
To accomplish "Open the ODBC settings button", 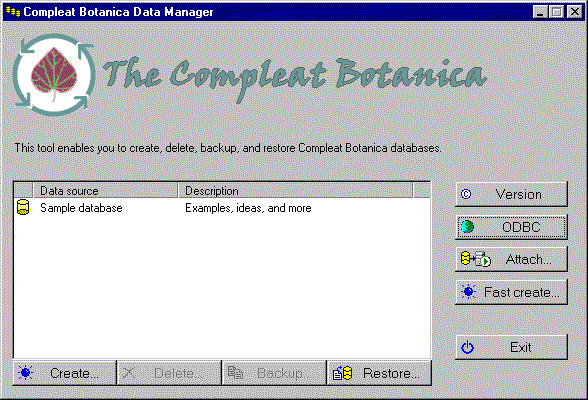I will (x=511, y=227).
